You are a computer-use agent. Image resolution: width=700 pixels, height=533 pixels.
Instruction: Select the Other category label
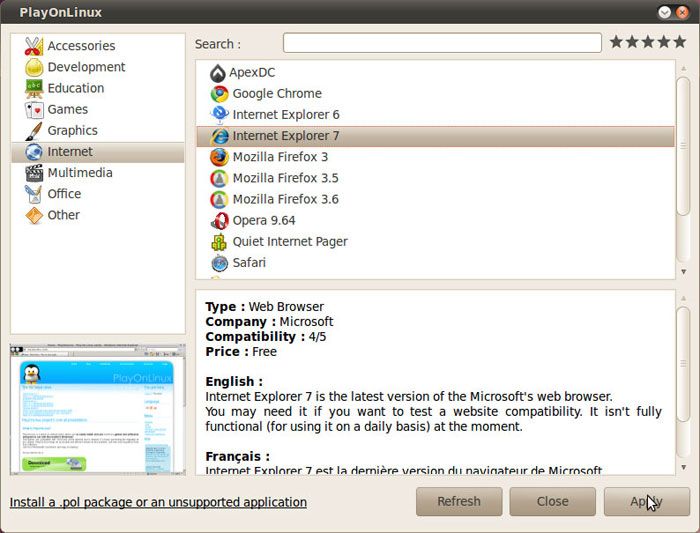click(x=63, y=215)
